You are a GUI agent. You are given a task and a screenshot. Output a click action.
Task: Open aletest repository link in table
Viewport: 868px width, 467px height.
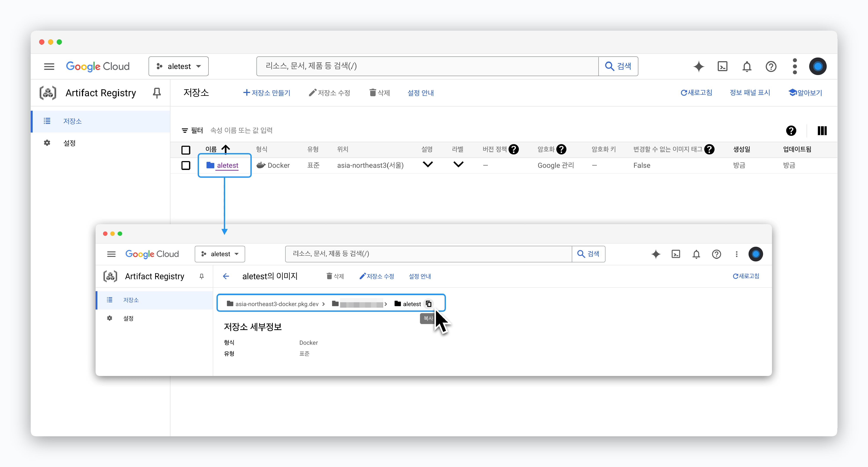(x=227, y=165)
